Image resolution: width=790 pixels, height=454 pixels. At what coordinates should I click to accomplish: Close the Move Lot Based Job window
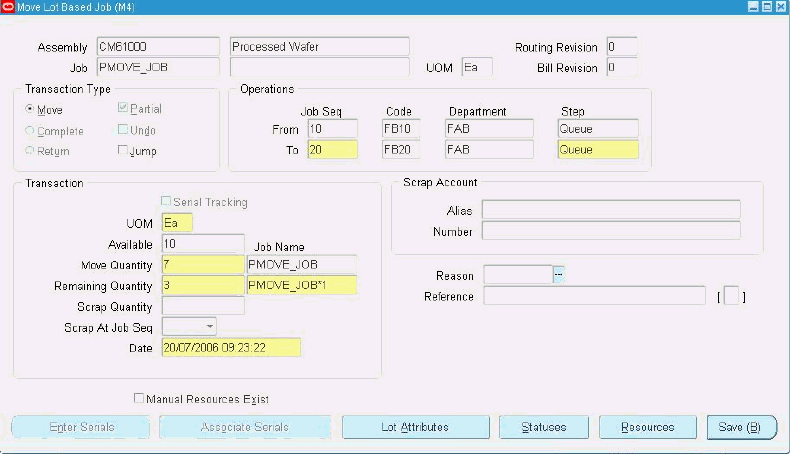[780, 7]
